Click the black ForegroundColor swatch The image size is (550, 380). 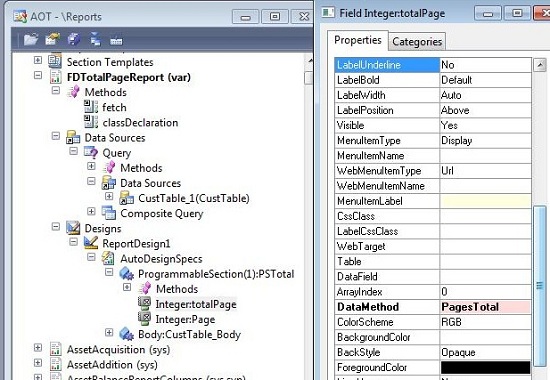(485, 367)
